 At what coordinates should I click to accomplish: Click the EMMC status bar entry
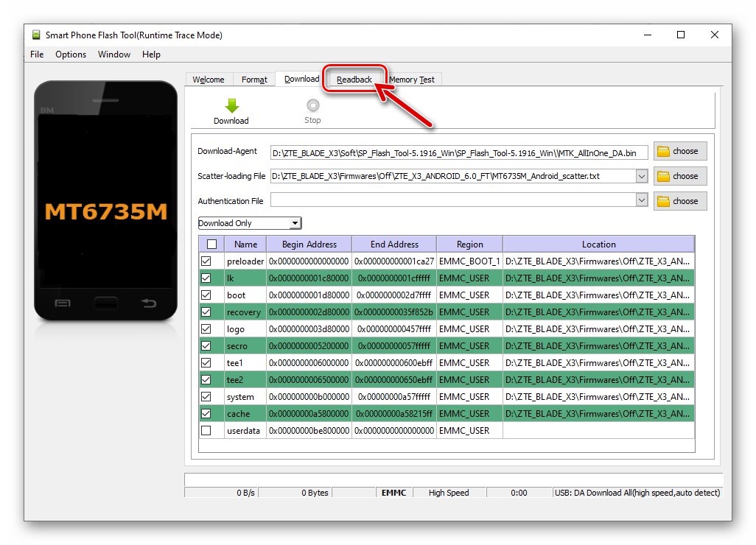pyautogui.click(x=394, y=493)
